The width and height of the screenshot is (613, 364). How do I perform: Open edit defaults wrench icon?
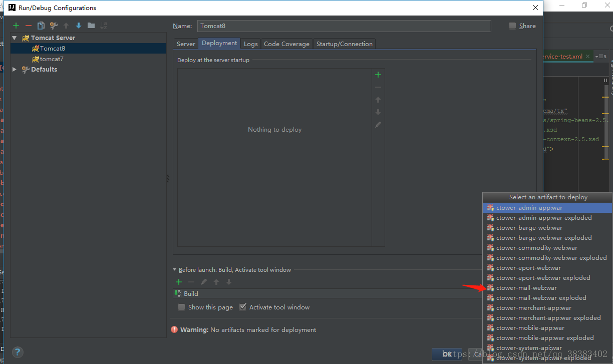(x=54, y=26)
